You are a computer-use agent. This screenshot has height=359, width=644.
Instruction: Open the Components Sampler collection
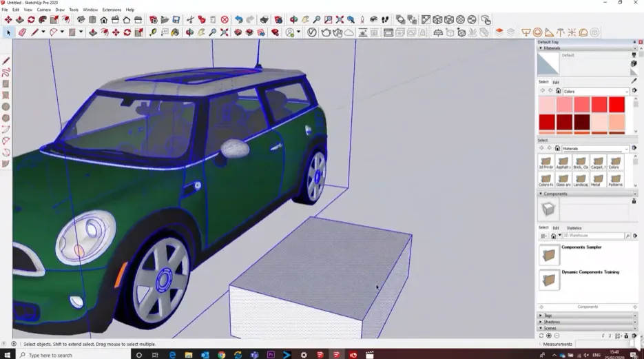point(581,247)
